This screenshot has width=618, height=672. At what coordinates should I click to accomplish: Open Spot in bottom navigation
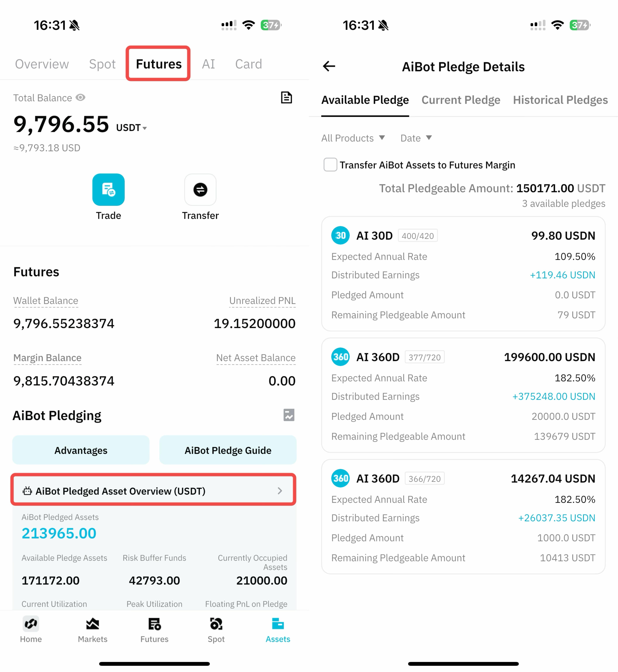coord(216,630)
